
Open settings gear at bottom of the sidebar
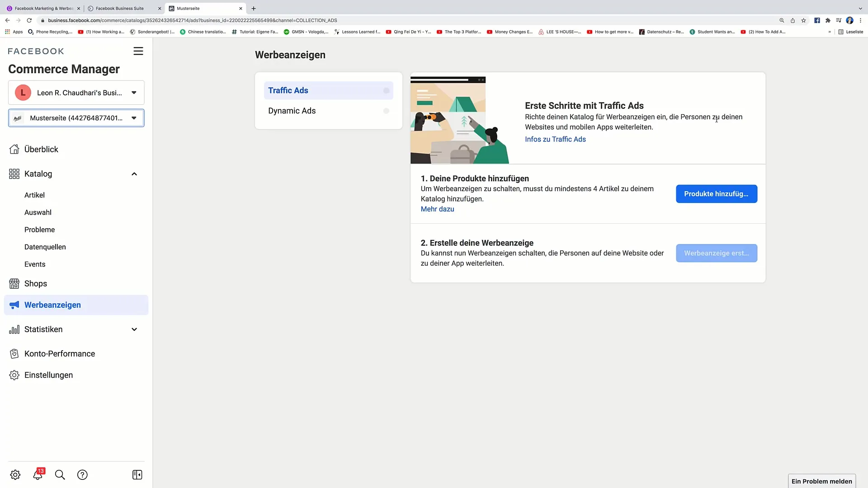(x=15, y=475)
